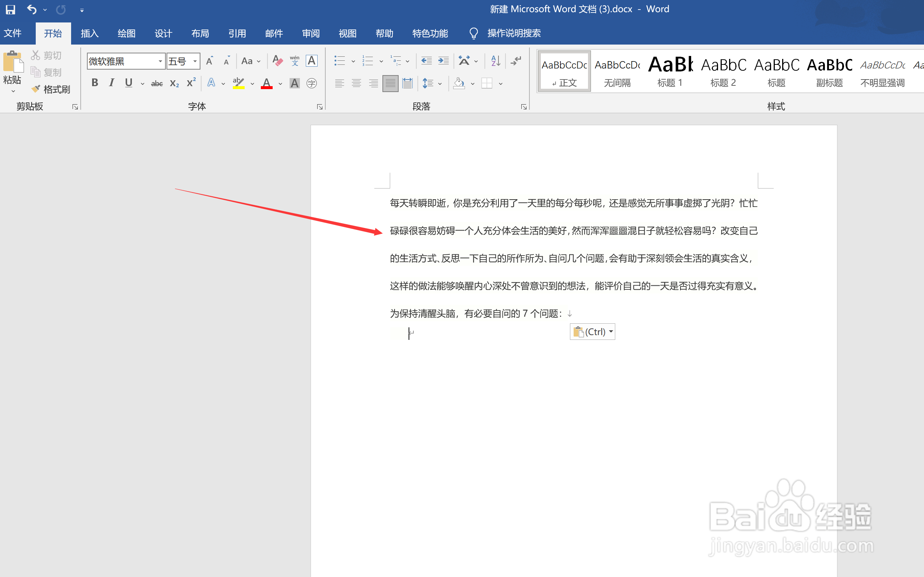Image resolution: width=924 pixels, height=577 pixels.
Task: Apply the text effects icon
Action: [211, 83]
